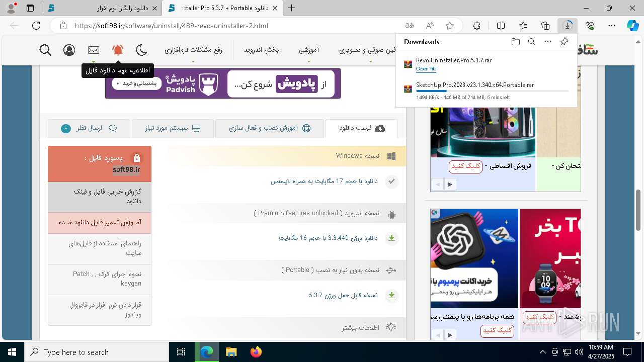Open Browser essentials heart icon
Viewport: 644px width, 362px height.
[590, 26]
